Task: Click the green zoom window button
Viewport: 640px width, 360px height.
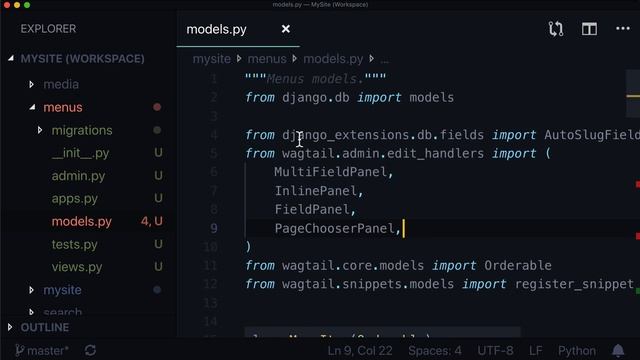Action: tap(27, 5)
